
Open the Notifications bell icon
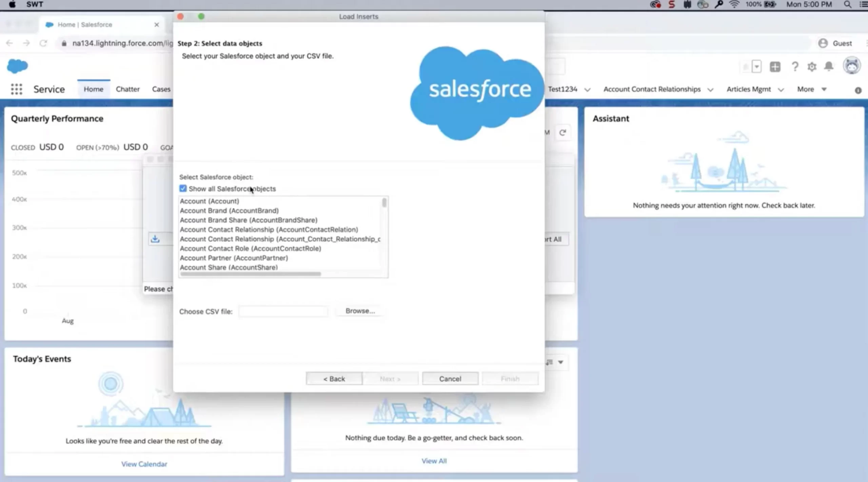pyautogui.click(x=829, y=66)
